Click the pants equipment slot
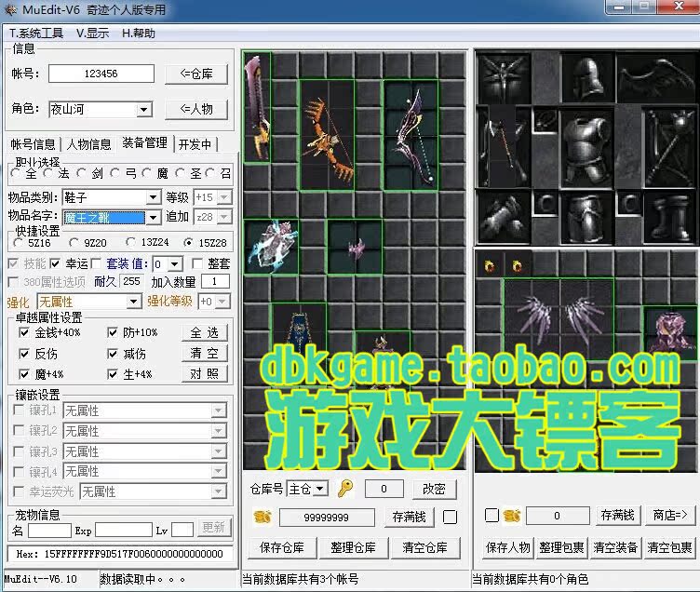This screenshot has width=700, height=592. [x=587, y=218]
